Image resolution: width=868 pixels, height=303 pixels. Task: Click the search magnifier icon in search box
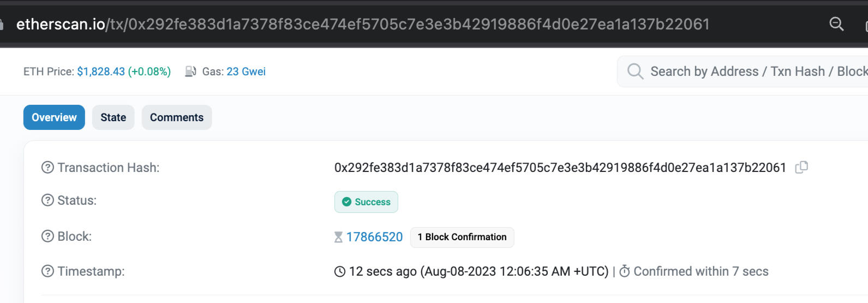635,72
